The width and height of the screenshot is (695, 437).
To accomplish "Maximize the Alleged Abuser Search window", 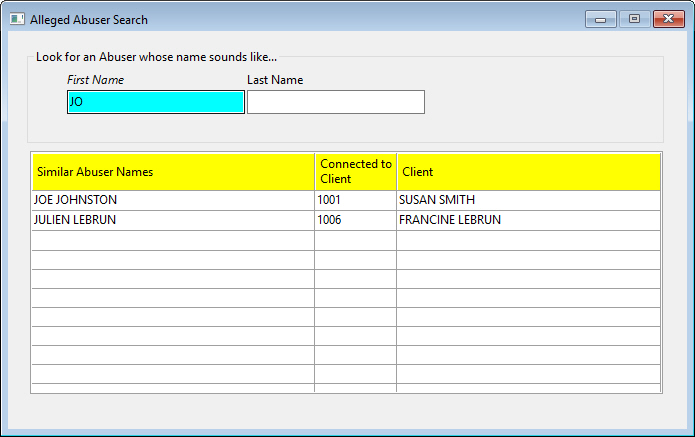I will 633,19.
